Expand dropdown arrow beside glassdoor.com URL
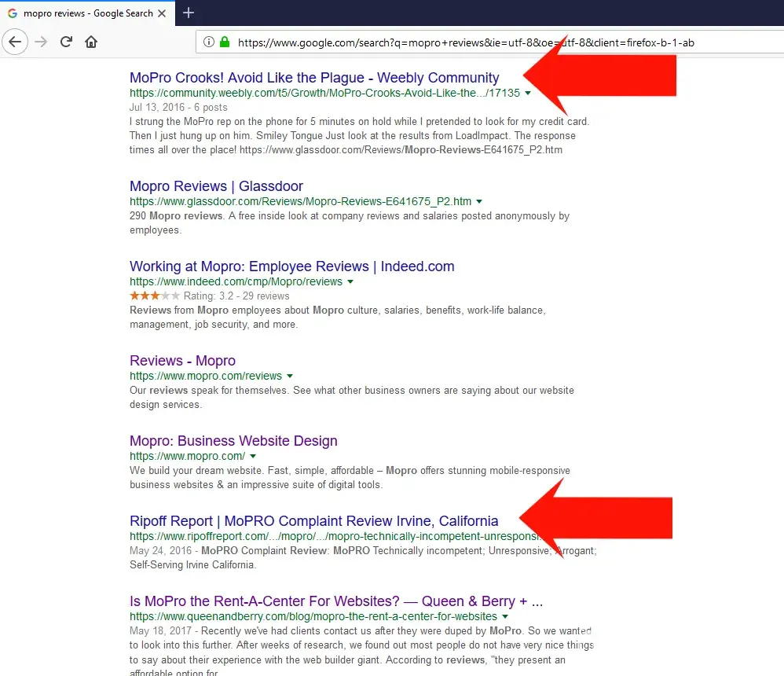The height and width of the screenshot is (676, 784). (x=479, y=202)
